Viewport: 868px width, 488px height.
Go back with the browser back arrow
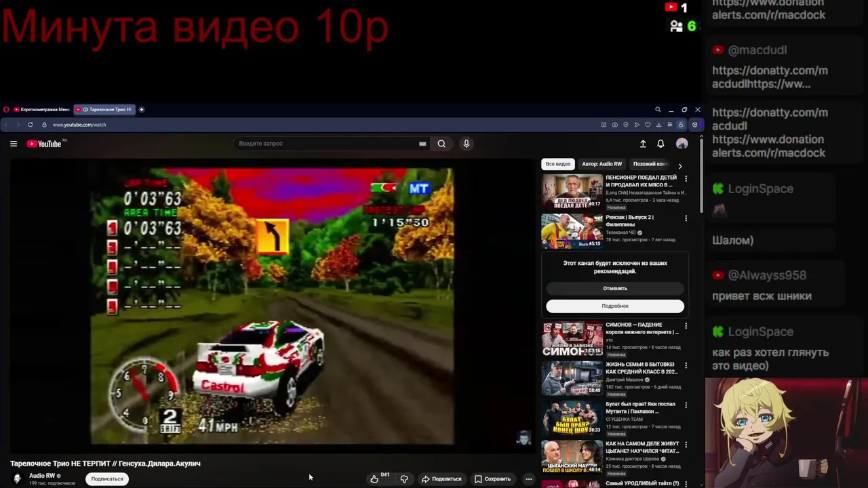tap(7, 125)
